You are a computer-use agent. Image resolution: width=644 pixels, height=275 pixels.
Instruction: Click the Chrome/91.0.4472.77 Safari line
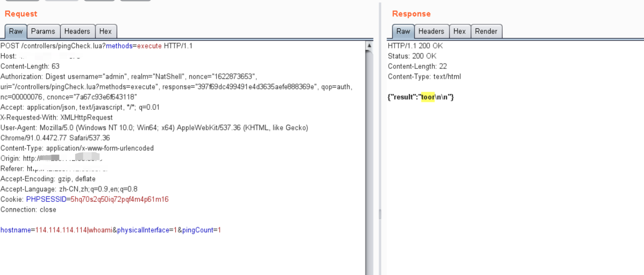[x=55, y=138]
